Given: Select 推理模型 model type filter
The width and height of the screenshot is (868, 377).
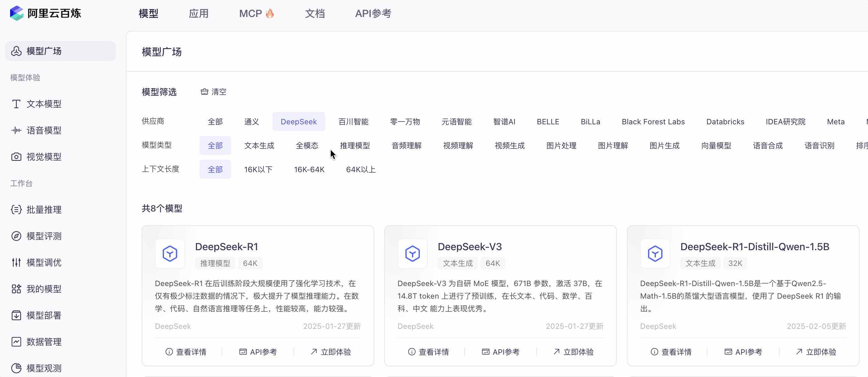Looking at the screenshot, I should pyautogui.click(x=354, y=145).
